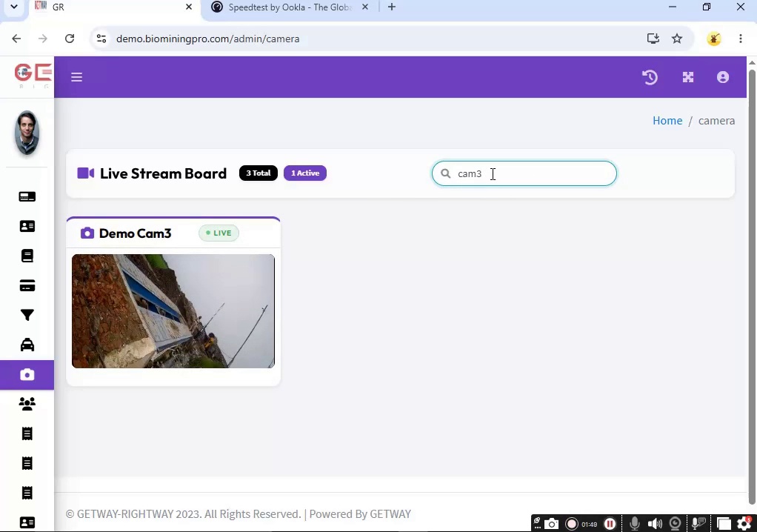Click the Demo Cam3 camera icon
This screenshot has width=757, height=532.
click(x=87, y=233)
